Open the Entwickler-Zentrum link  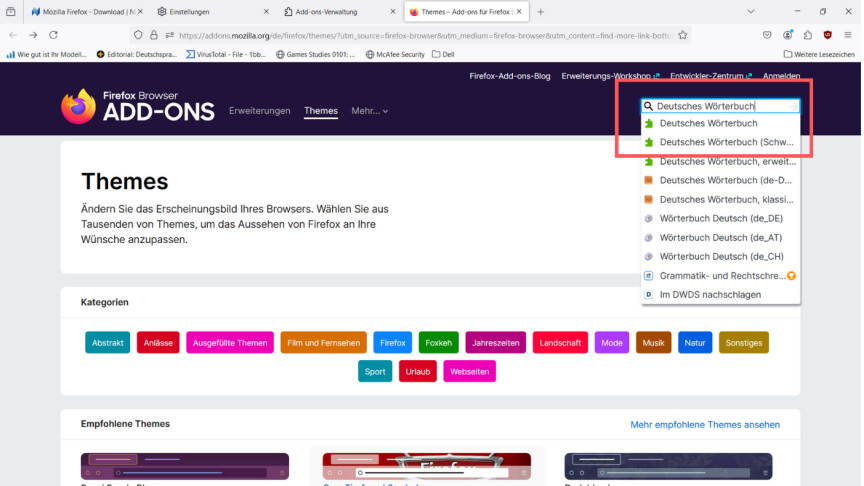point(711,76)
